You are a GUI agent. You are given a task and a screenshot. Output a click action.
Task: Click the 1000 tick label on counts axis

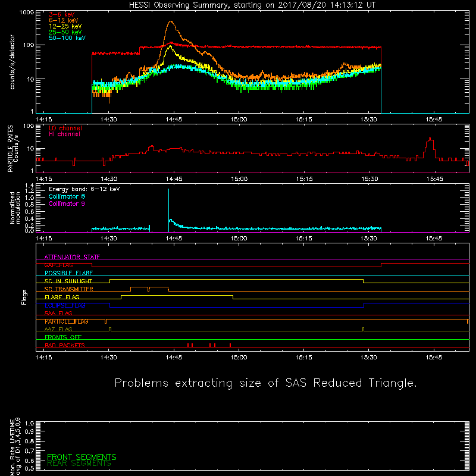tap(27, 12)
